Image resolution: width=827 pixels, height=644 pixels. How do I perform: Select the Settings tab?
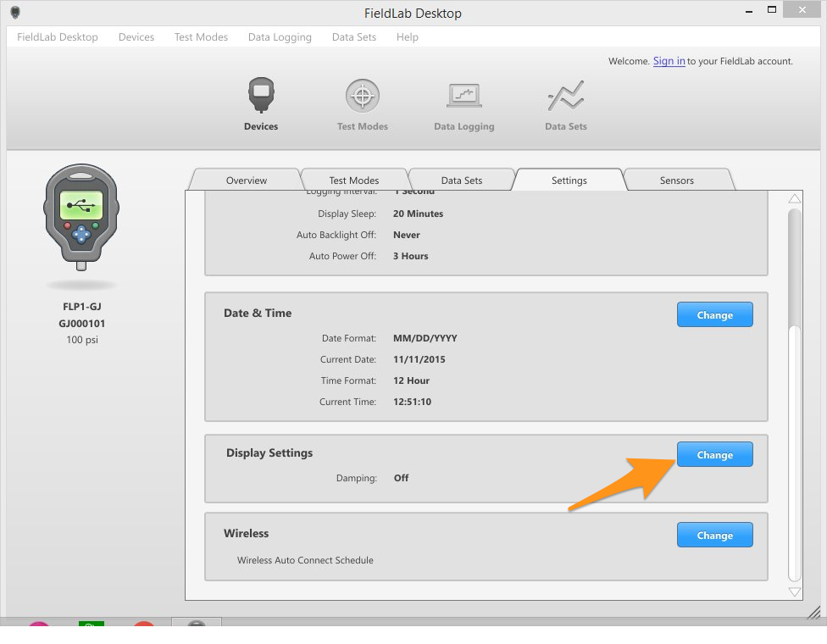569,180
